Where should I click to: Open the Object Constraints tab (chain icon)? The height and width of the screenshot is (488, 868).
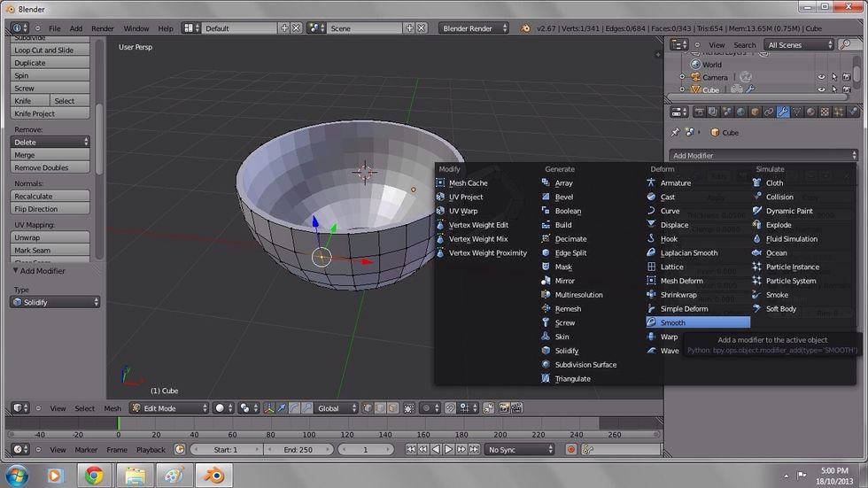pos(769,112)
